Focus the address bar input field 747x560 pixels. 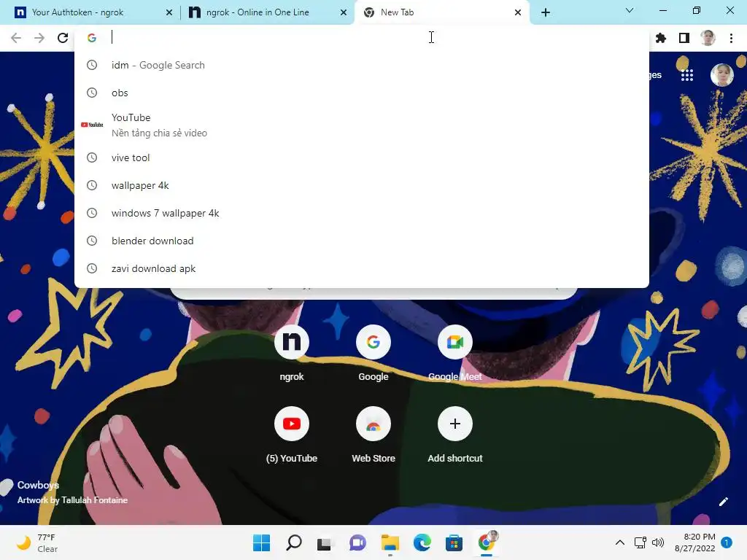(362, 38)
